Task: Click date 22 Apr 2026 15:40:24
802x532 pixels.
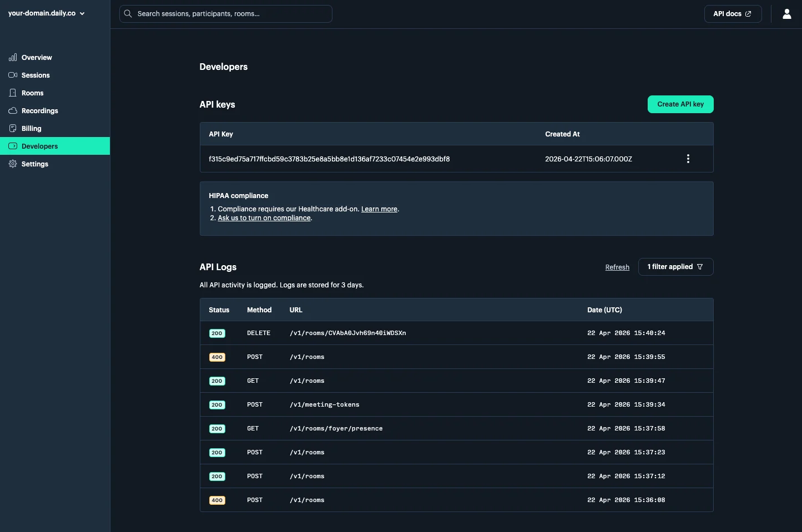Action: click(626, 333)
